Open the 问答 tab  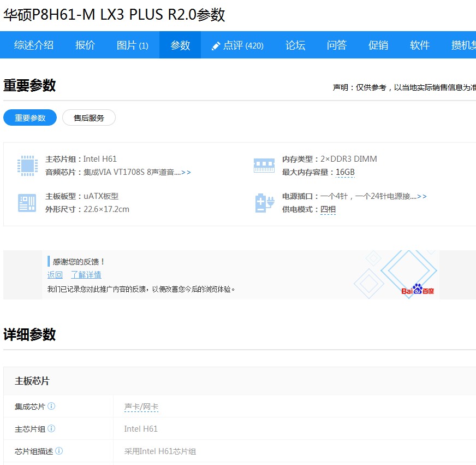tap(337, 45)
